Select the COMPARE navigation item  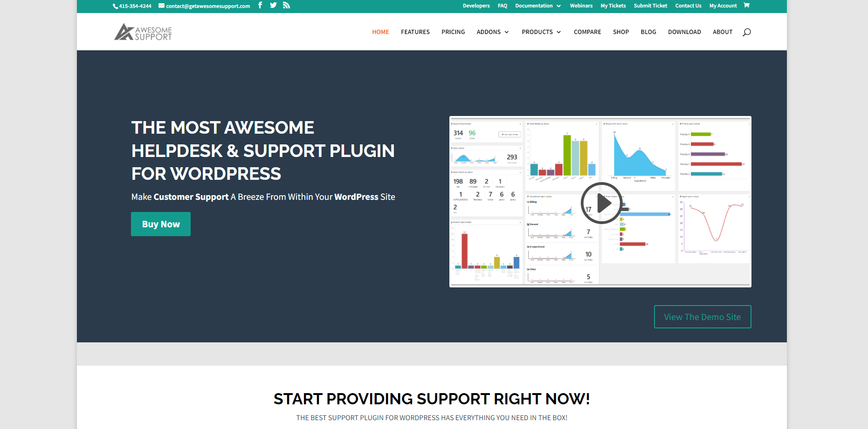coord(587,32)
